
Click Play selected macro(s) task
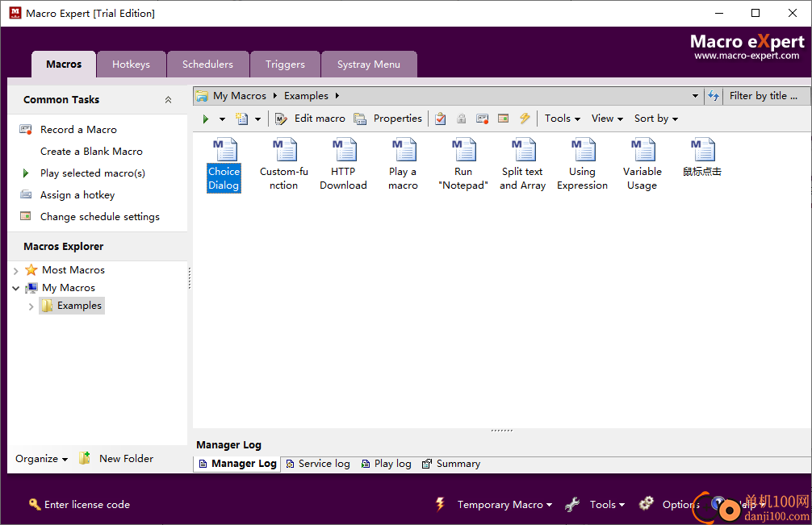(x=93, y=173)
